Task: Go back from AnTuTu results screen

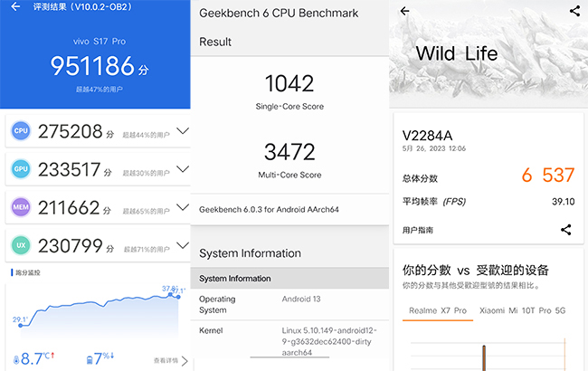Action: click(15, 6)
